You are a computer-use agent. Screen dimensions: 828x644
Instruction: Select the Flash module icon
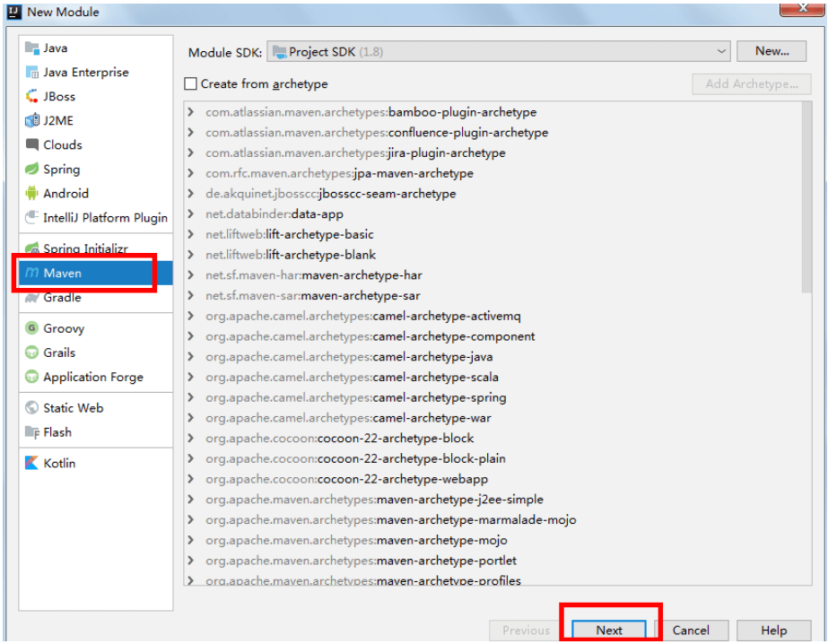click(x=32, y=432)
